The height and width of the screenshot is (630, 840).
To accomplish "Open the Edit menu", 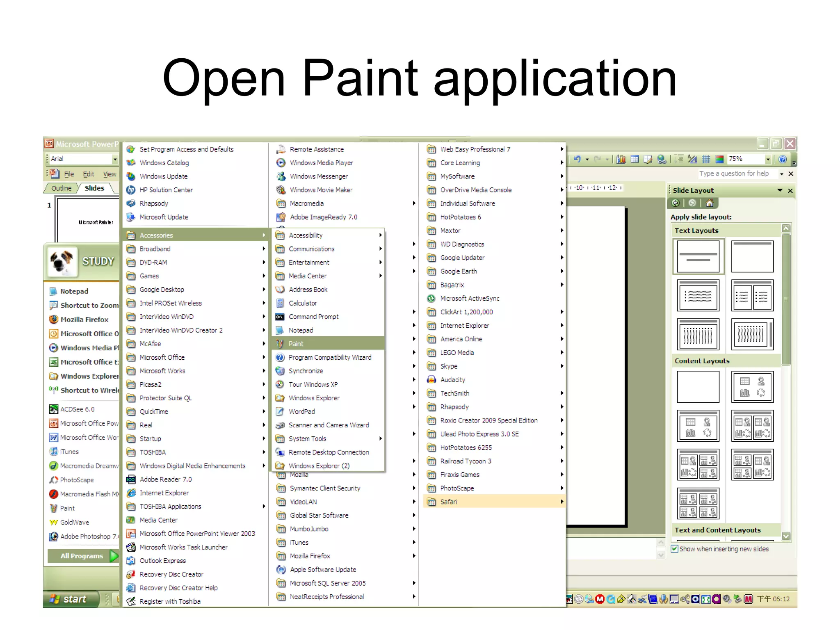I will tap(89, 174).
